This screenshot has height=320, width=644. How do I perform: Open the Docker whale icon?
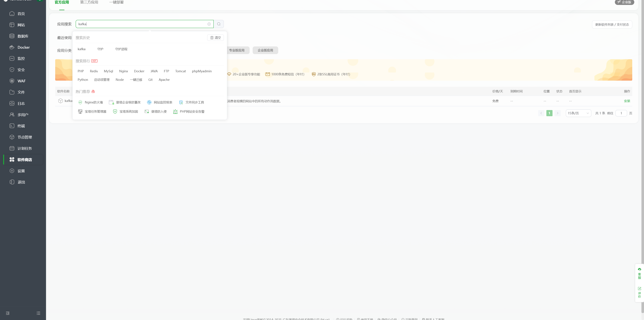tap(12, 47)
